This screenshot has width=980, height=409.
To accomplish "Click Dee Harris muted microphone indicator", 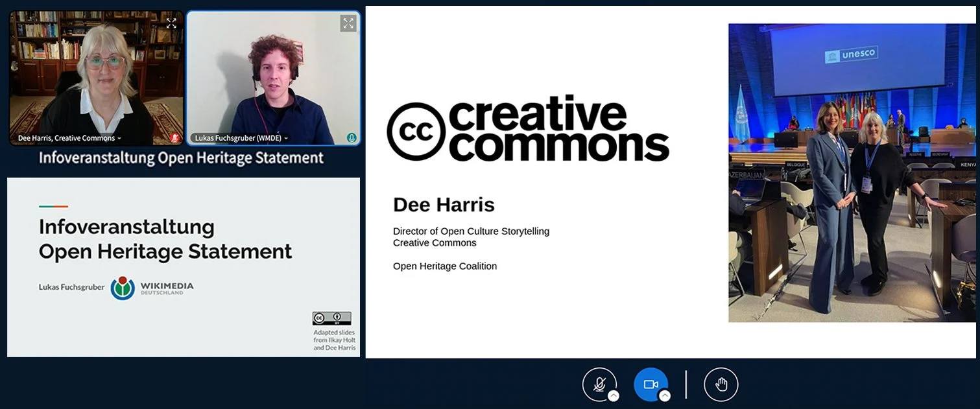I will click(174, 138).
